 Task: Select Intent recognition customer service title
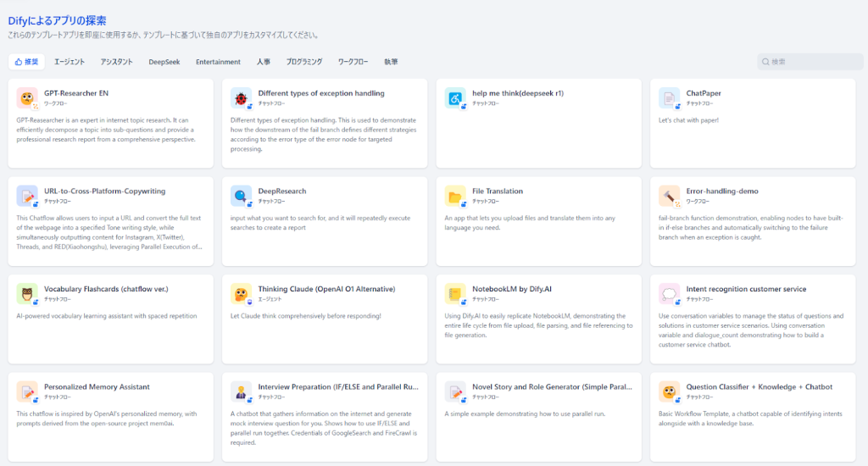tap(746, 289)
